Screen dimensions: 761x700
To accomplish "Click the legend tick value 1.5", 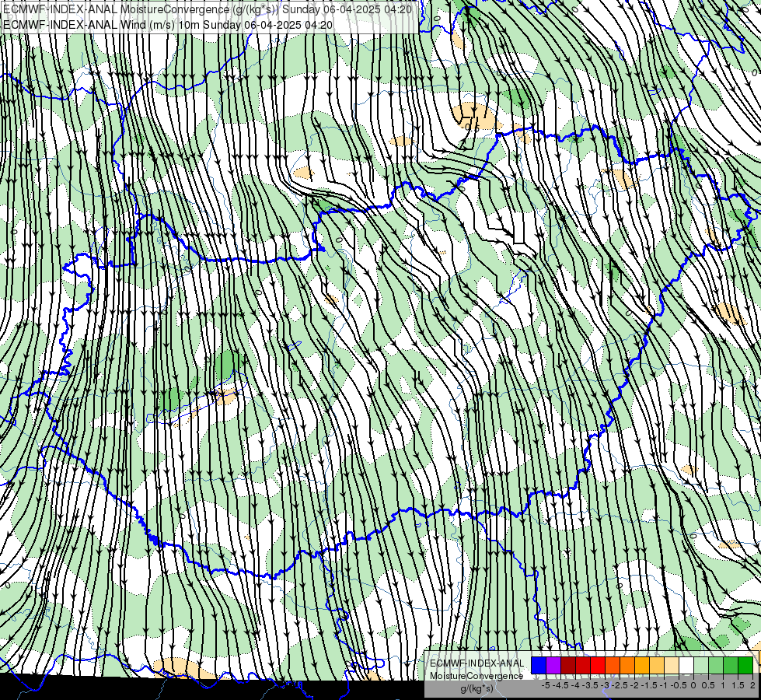I will tap(738, 685).
